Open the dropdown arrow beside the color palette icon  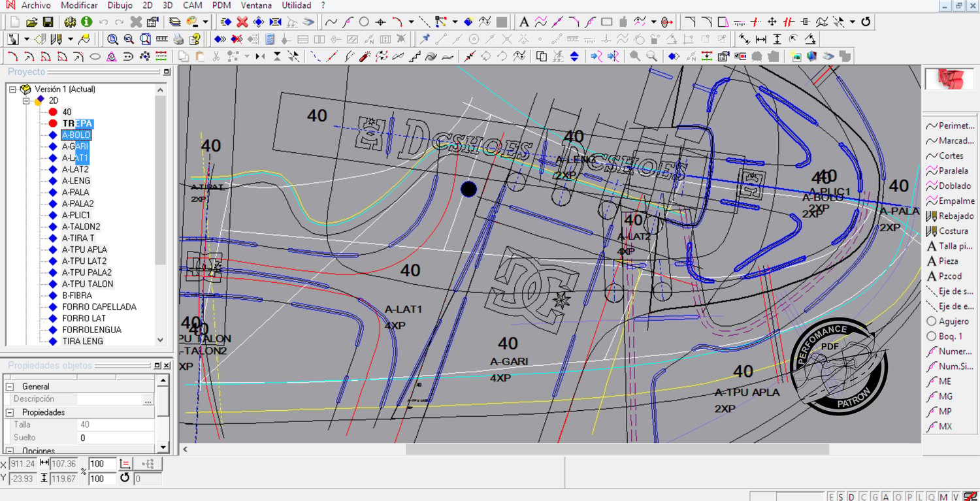(205, 22)
